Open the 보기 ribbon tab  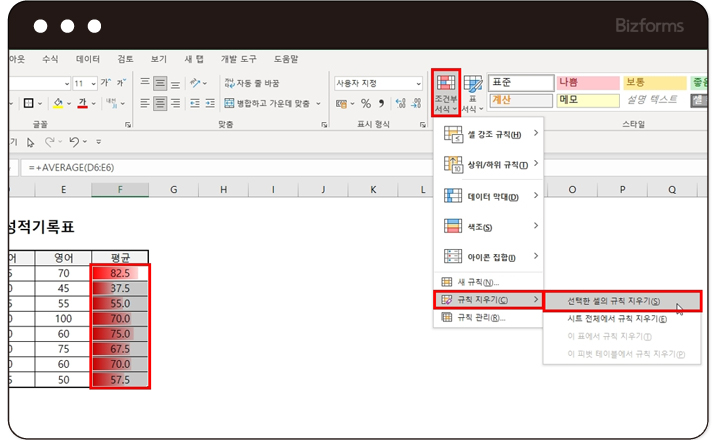159,59
